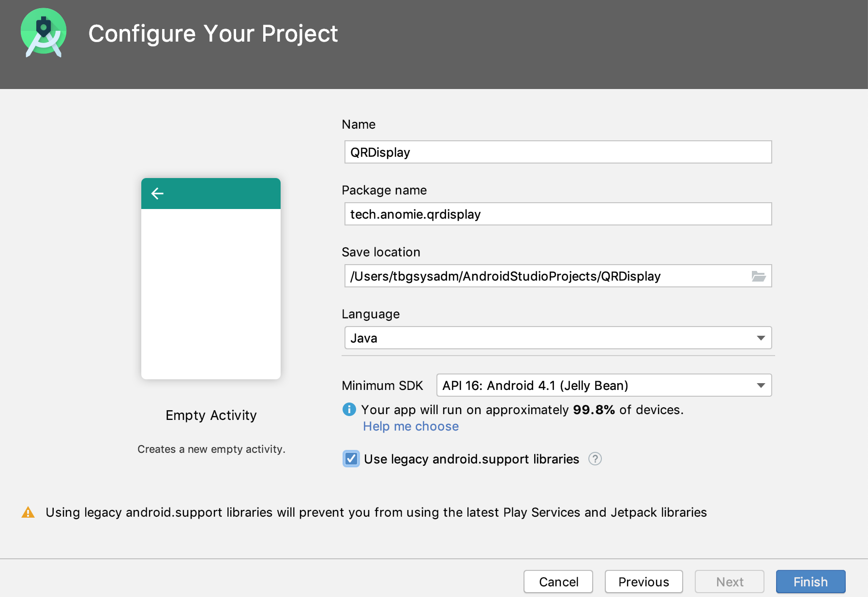Toggle Use legacy android.support libraries checkbox
Viewport: 868px width, 597px height.
tap(351, 459)
